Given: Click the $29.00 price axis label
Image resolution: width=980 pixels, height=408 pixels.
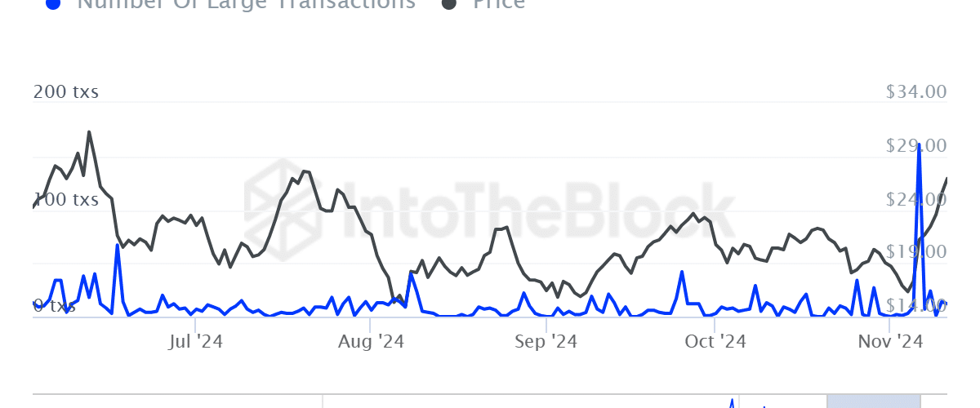Looking at the screenshot, I should [916, 145].
